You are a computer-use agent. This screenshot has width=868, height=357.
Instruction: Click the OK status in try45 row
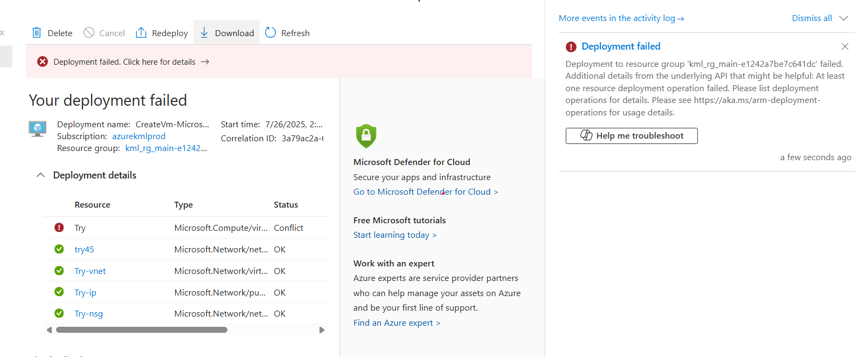tap(280, 250)
